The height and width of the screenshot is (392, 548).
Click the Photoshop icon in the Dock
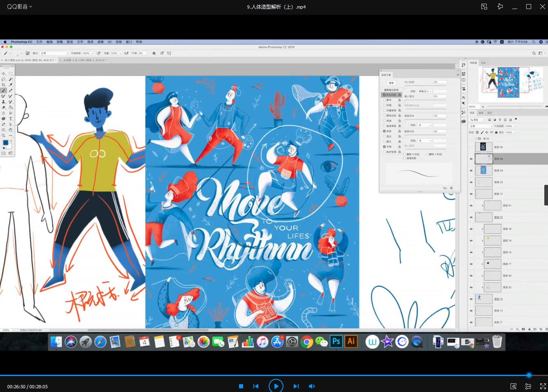(x=336, y=341)
